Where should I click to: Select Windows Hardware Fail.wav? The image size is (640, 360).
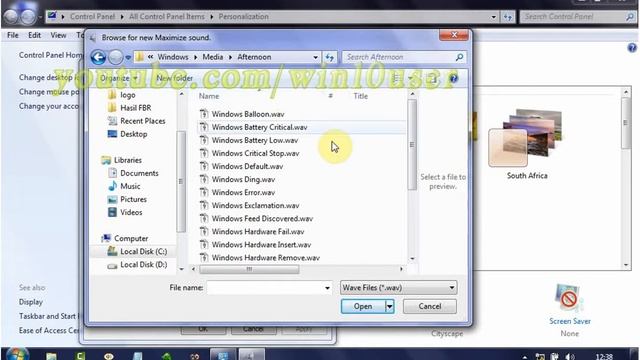(258, 231)
